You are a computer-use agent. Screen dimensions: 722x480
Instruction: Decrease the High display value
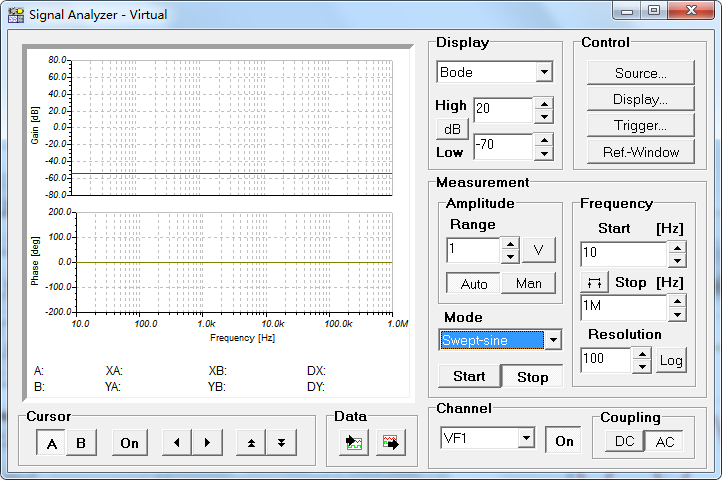(x=544, y=117)
